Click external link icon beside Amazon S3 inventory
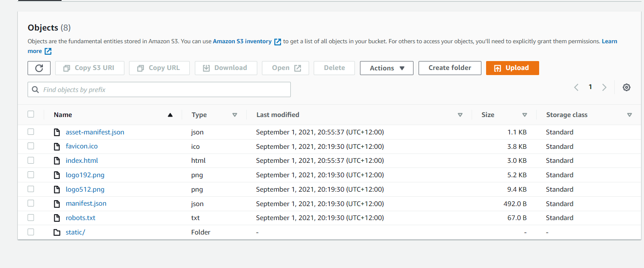The height and width of the screenshot is (268, 644). tap(278, 42)
